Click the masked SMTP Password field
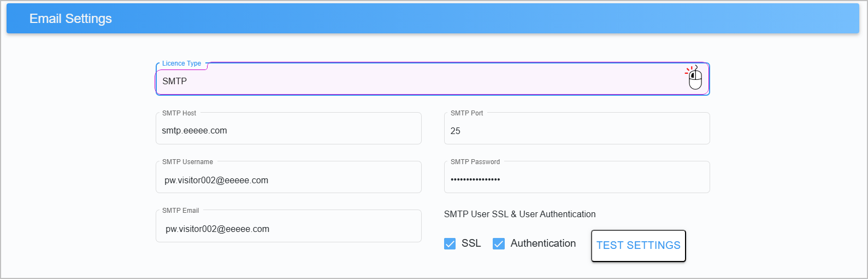 pos(577,177)
